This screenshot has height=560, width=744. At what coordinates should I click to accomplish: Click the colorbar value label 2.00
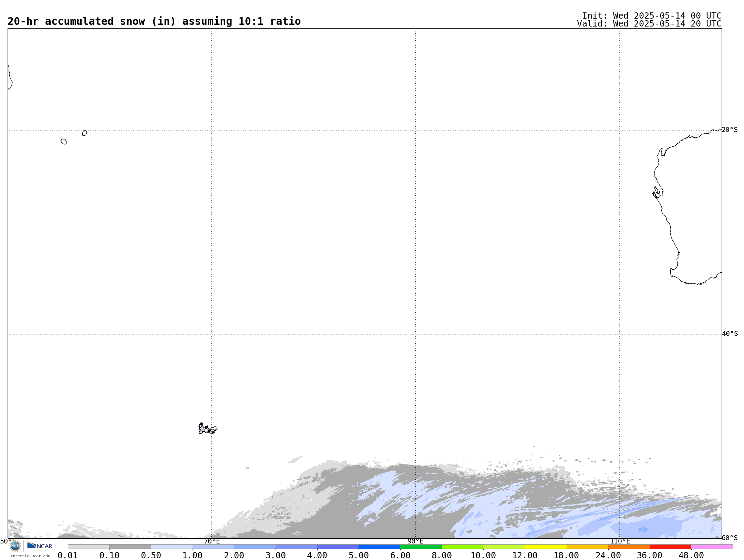point(234,556)
